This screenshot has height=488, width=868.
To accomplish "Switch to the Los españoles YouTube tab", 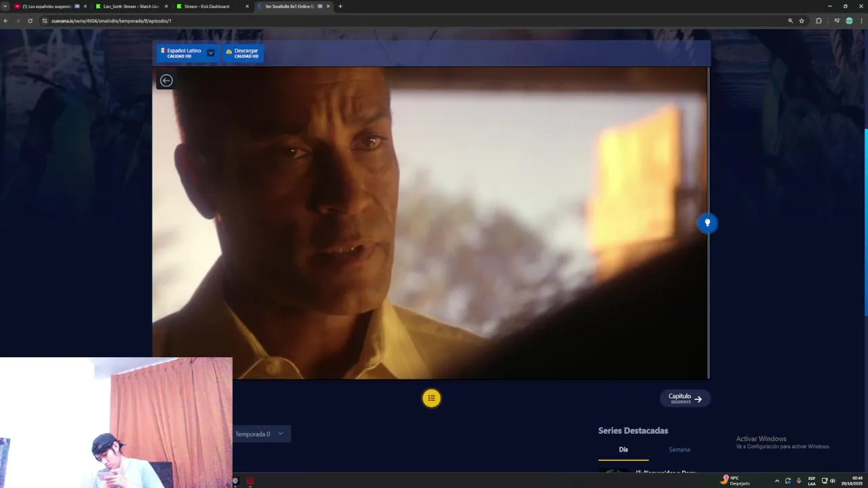I will [x=51, y=6].
